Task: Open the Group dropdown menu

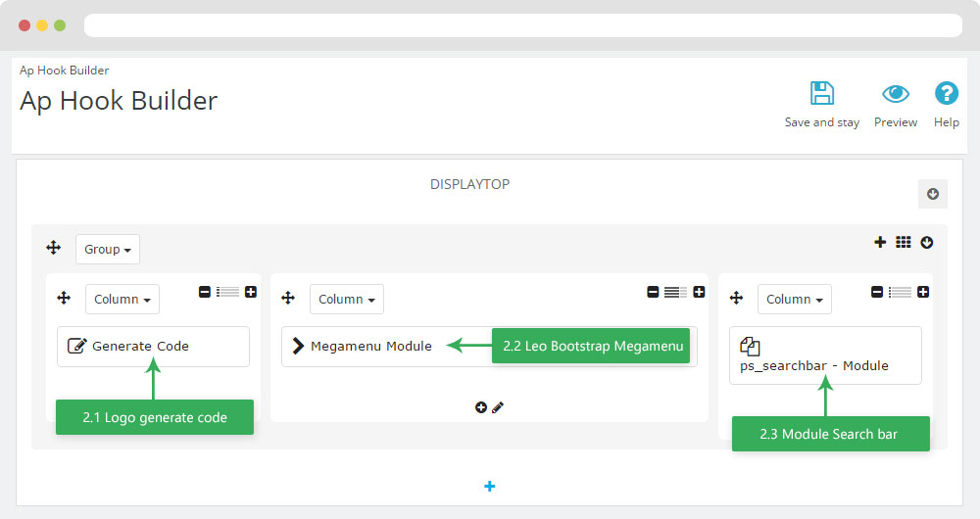Action: [x=108, y=249]
